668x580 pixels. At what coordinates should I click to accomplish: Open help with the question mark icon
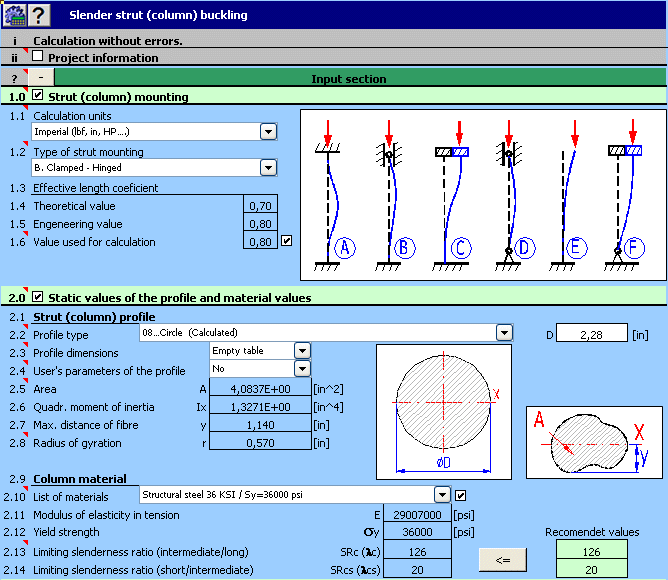39,15
